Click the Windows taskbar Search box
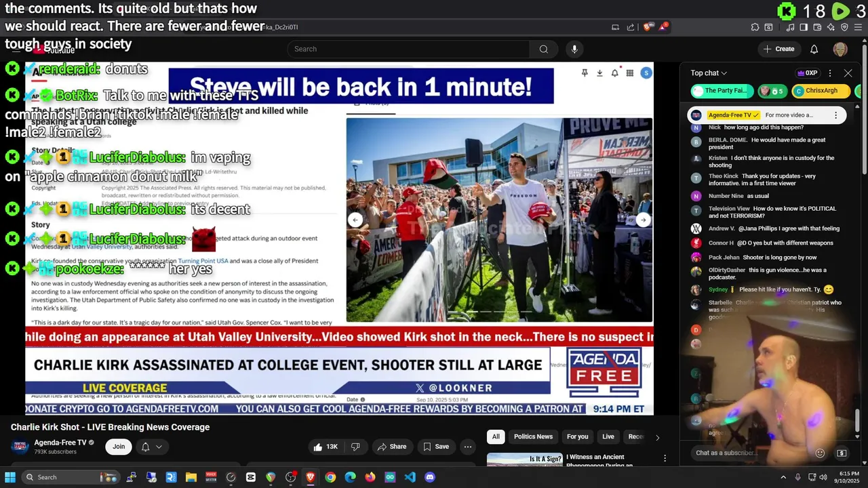This screenshot has height=488, width=868. tap(70, 477)
